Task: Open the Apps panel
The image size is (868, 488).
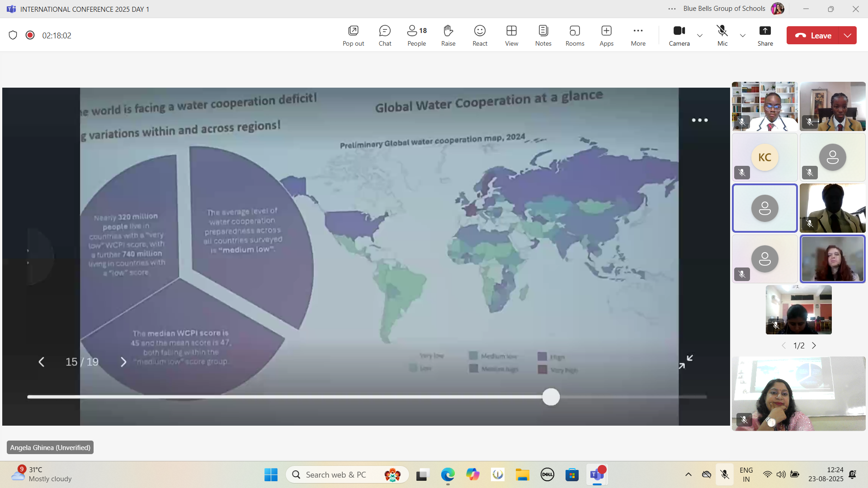Action: [x=606, y=35]
